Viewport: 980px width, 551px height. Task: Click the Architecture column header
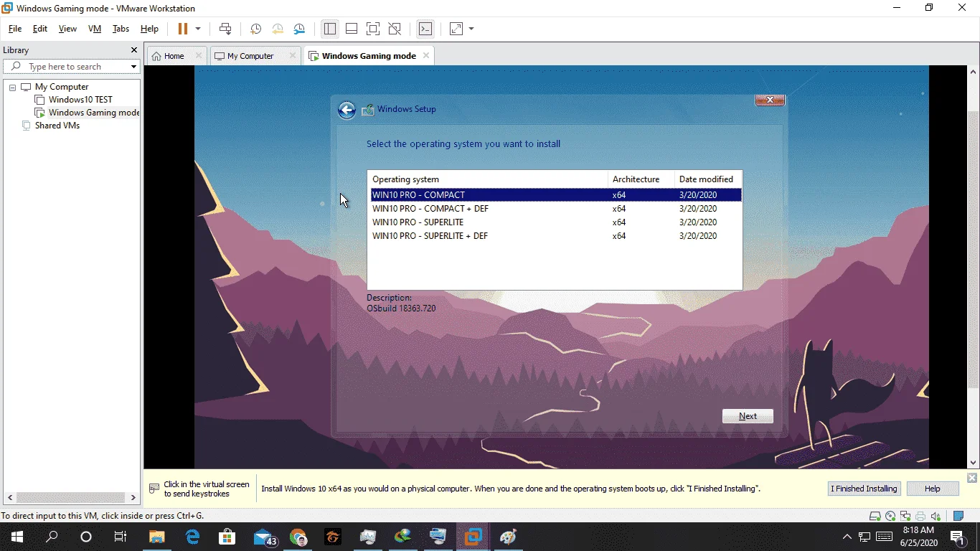click(x=641, y=179)
